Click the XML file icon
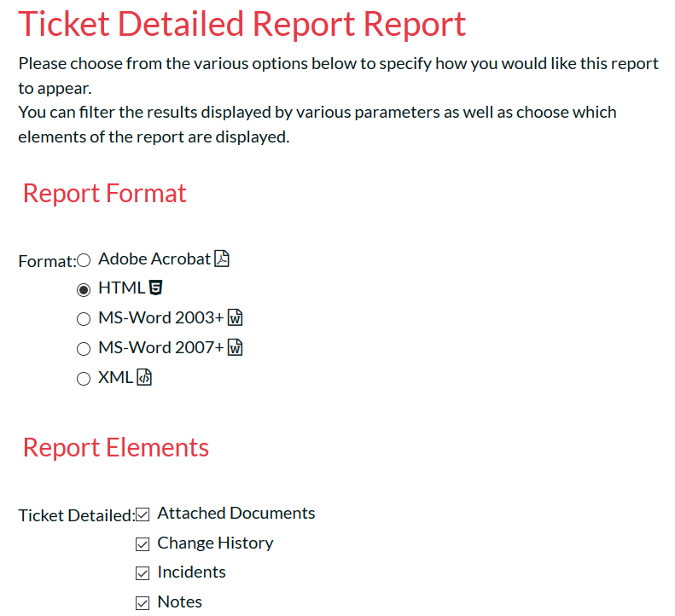The image size is (675, 616). pos(144,378)
